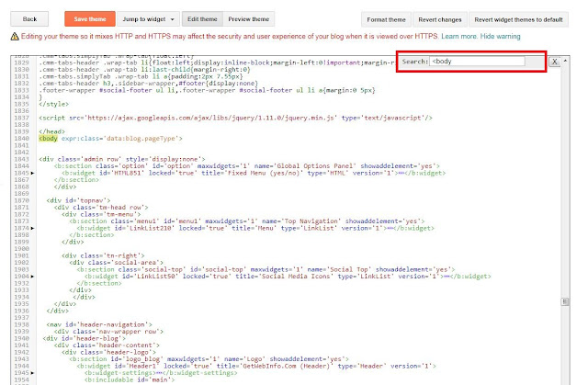The width and height of the screenshot is (588, 385).
Task: Click Revert changes button
Action: pos(440,19)
